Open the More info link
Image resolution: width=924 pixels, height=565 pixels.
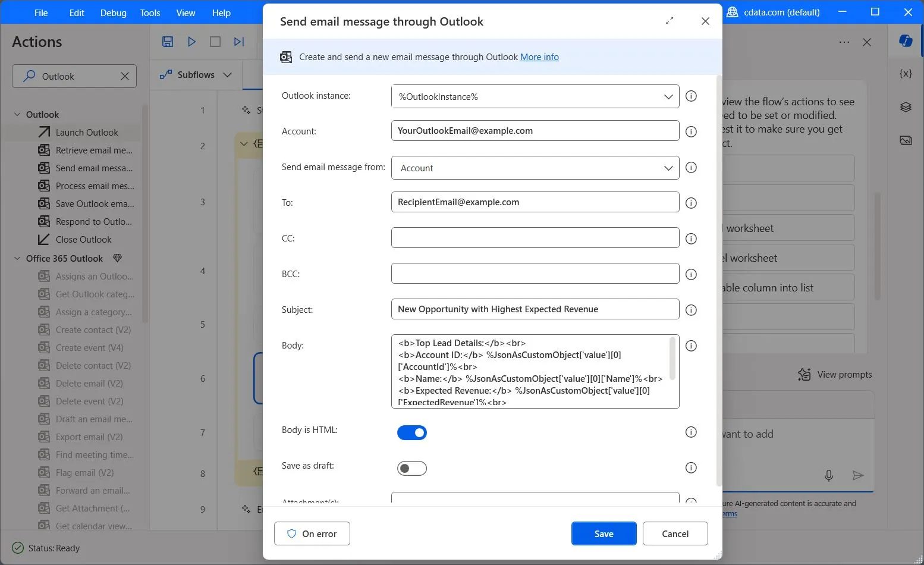pos(539,57)
